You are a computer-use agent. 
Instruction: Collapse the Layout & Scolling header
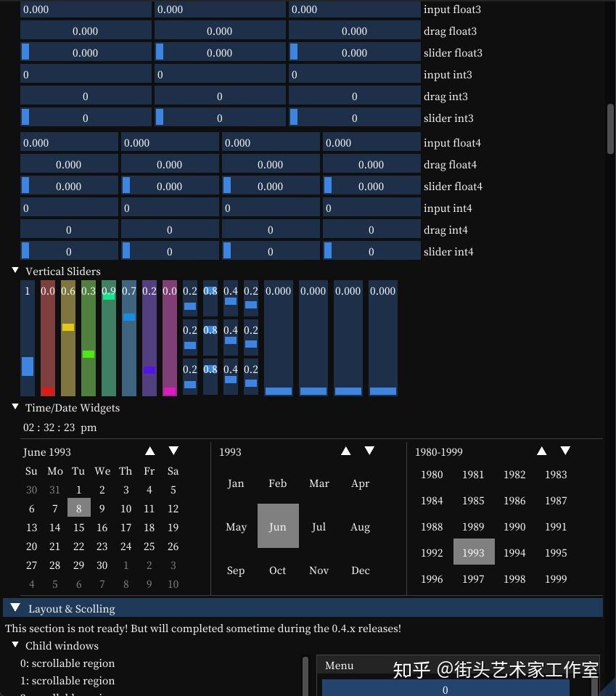15,608
